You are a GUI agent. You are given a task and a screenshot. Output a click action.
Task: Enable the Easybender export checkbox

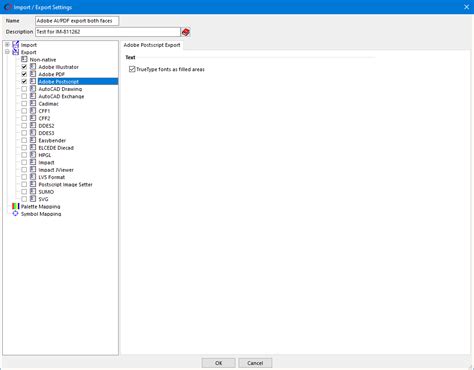tap(24, 140)
